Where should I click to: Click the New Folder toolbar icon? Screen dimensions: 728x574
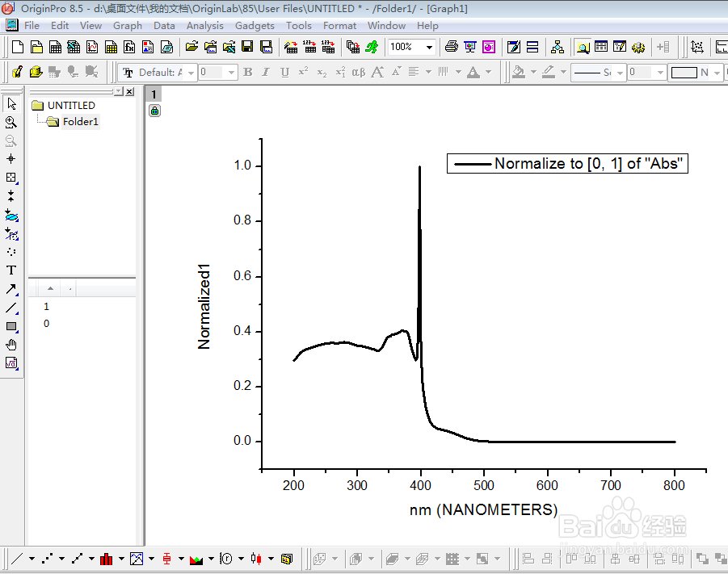(x=36, y=47)
